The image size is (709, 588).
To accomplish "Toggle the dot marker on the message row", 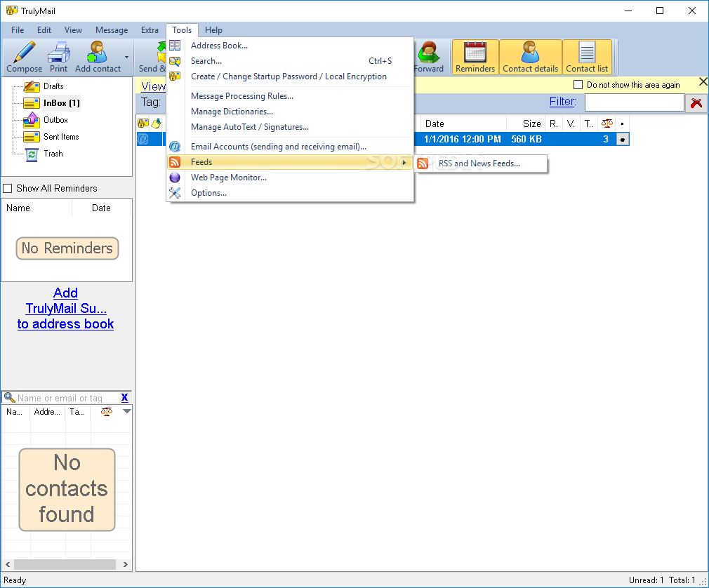I will (x=623, y=140).
